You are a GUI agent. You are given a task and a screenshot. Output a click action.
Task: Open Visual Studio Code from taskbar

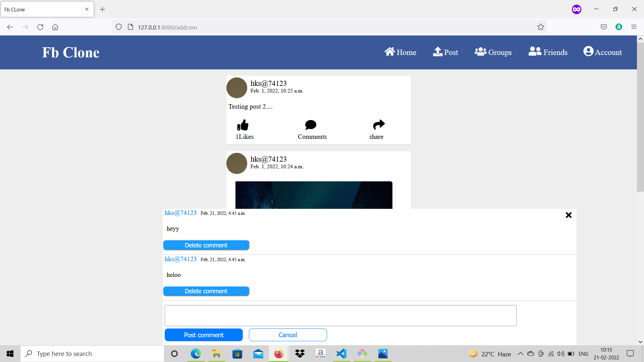tap(341, 354)
